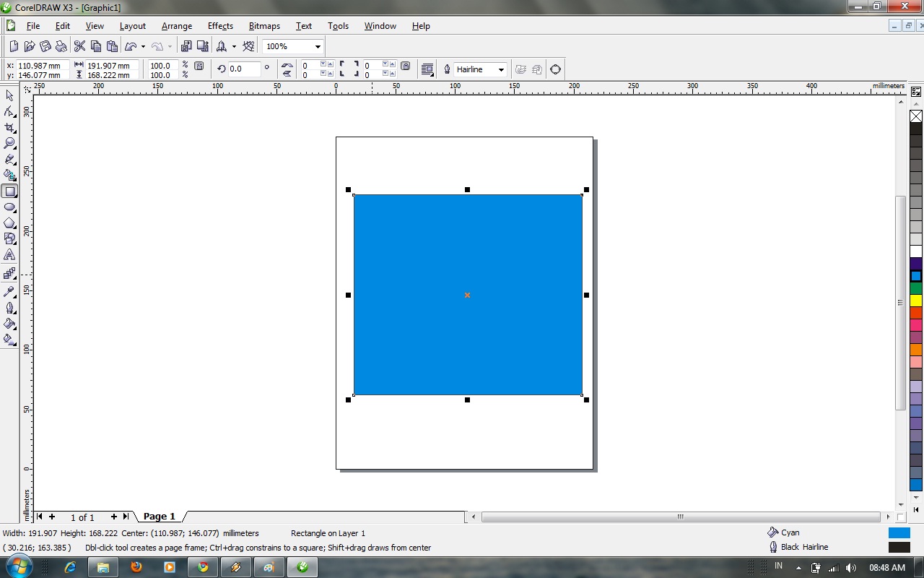This screenshot has height=578, width=924.
Task: Select the Shape tool
Action: (x=10, y=112)
